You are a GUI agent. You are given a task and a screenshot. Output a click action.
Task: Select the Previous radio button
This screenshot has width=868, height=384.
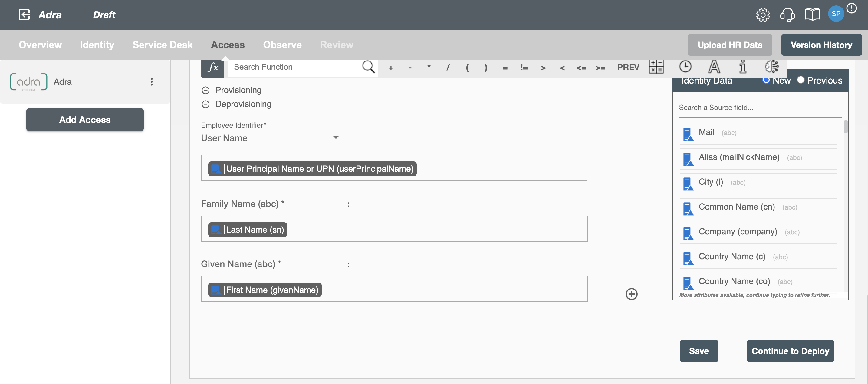[x=801, y=80]
